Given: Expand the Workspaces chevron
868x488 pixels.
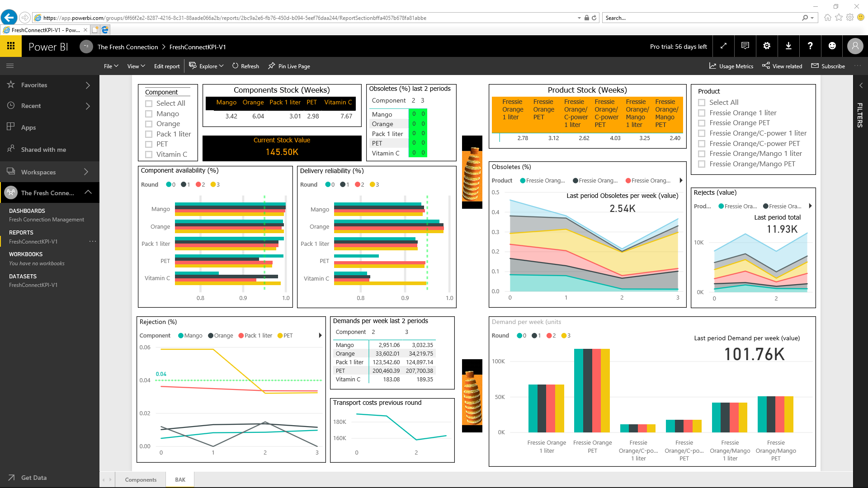Looking at the screenshot, I should coord(86,172).
